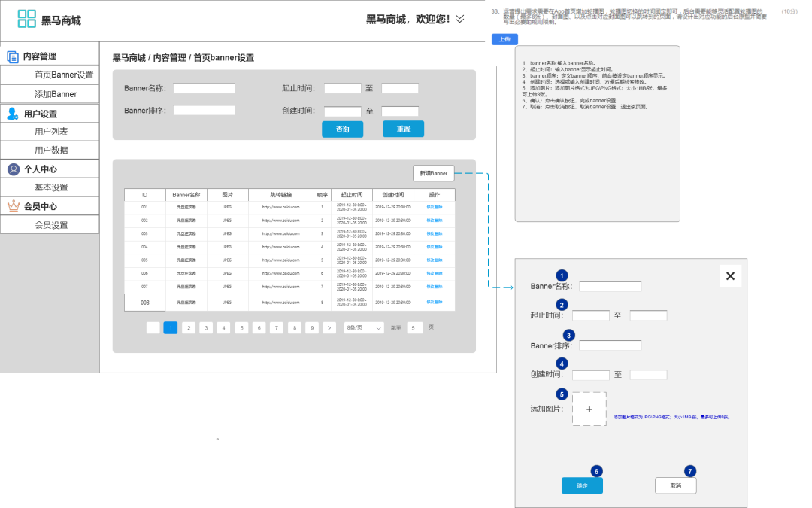The image size is (812, 508).
Task: Select pagination page 6
Action: [259, 327]
